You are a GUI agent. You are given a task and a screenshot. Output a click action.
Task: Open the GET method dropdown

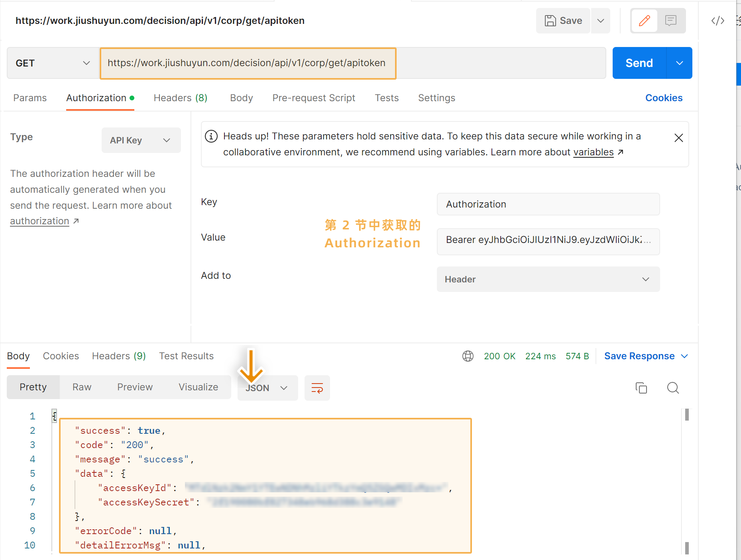53,63
